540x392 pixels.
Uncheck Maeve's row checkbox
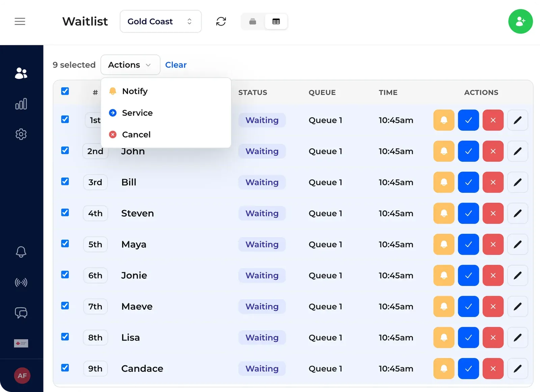[x=65, y=306]
